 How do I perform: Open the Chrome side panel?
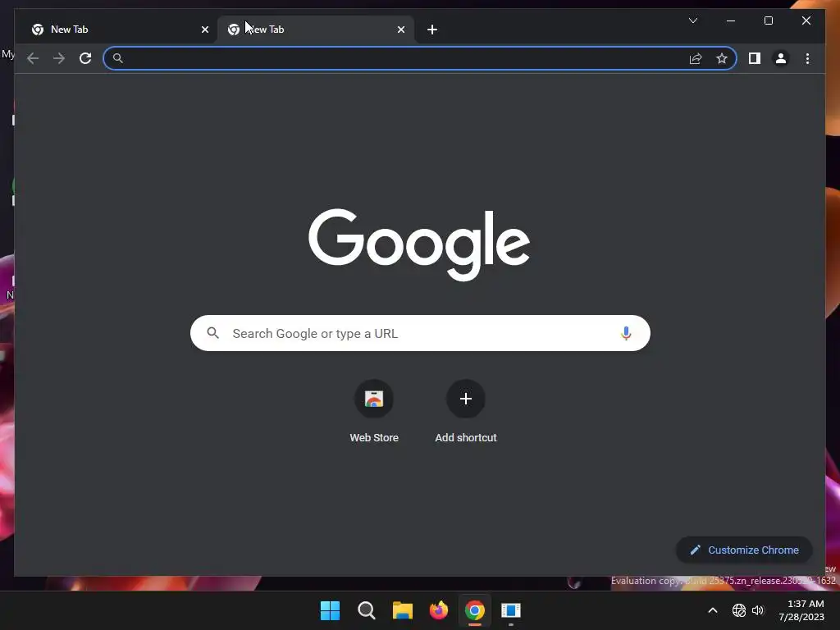pyautogui.click(x=755, y=58)
